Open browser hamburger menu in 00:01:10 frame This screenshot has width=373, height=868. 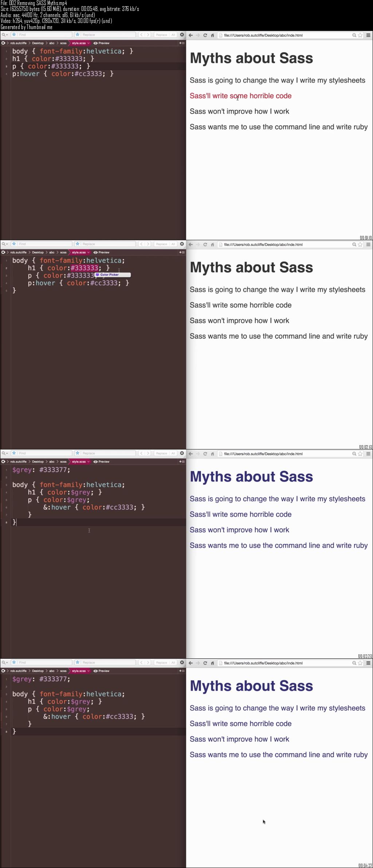coord(368,35)
